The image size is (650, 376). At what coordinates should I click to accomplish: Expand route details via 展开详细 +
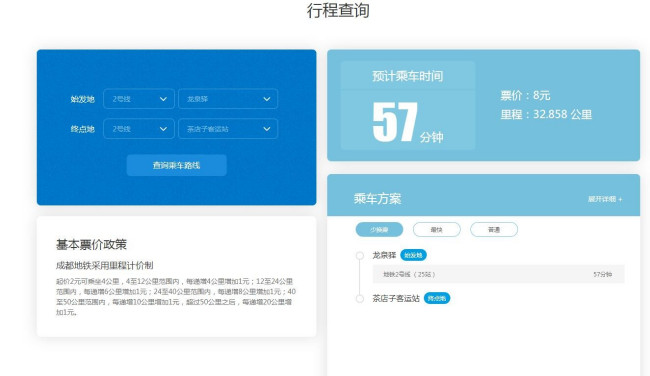click(x=605, y=199)
